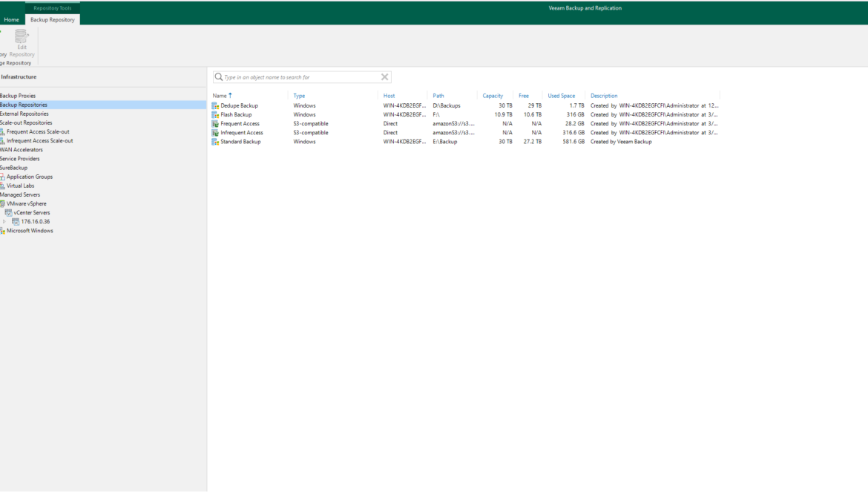Select Microsoft Windows tree item

pyautogui.click(x=30, y=231)
